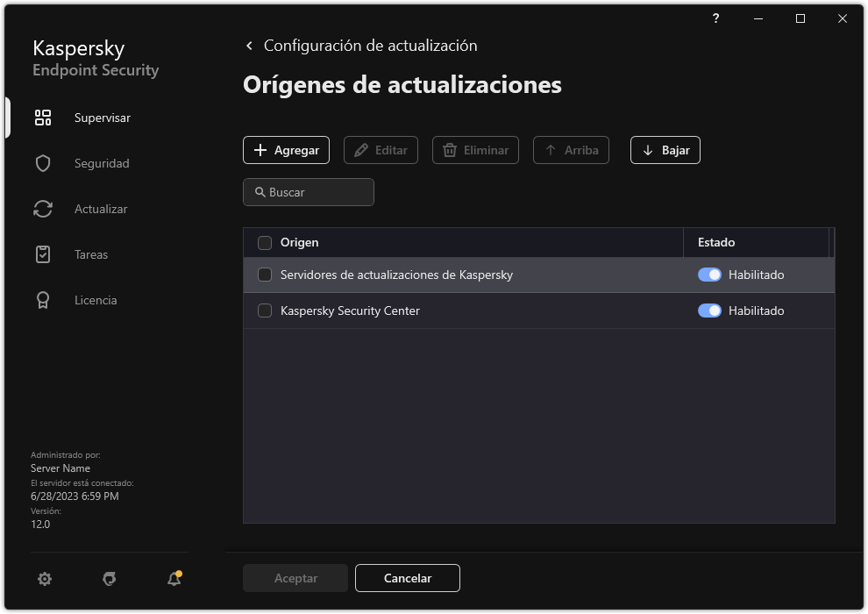Select the Supervisar menu entry
868x614 pixels.
point(103,117)
